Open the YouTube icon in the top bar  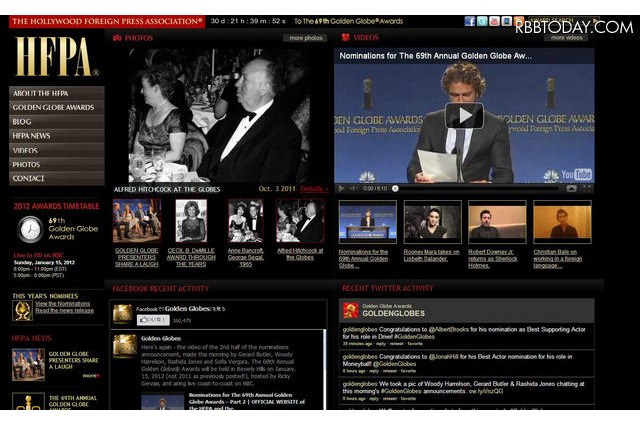click(494, 21)
